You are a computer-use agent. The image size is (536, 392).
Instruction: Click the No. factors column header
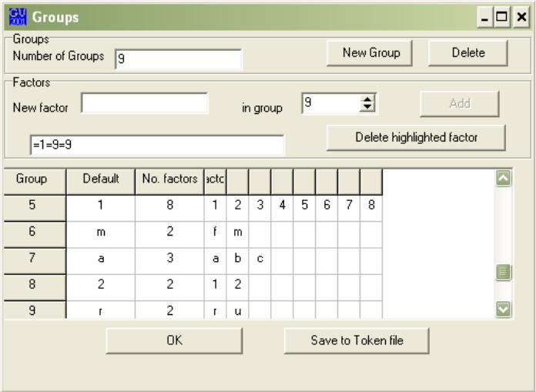(x=169, y=179)
